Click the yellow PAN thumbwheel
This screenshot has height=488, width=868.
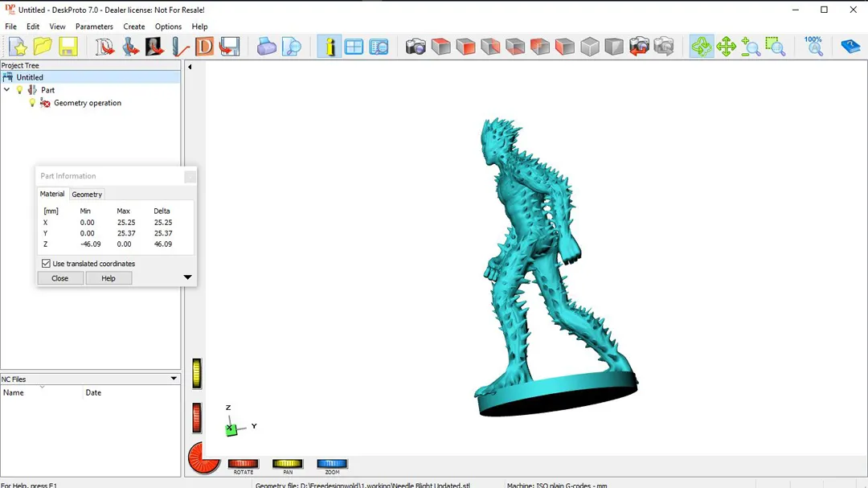click(288, 464)
